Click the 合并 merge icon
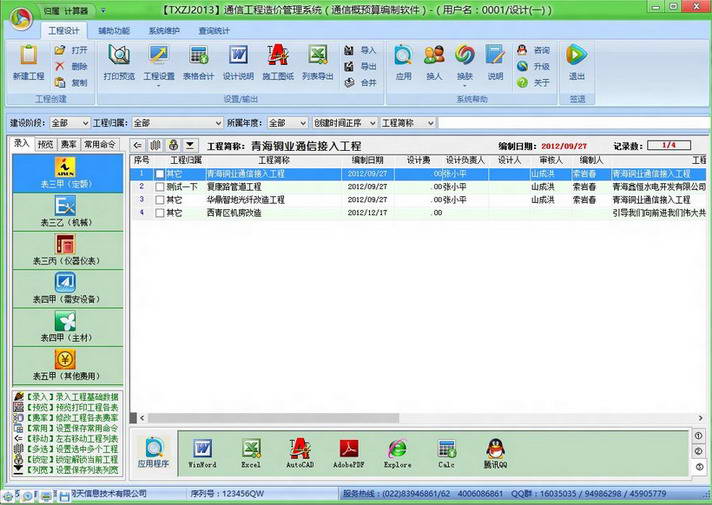Viewport: 712px width, 505px height. tap(349, 82)
